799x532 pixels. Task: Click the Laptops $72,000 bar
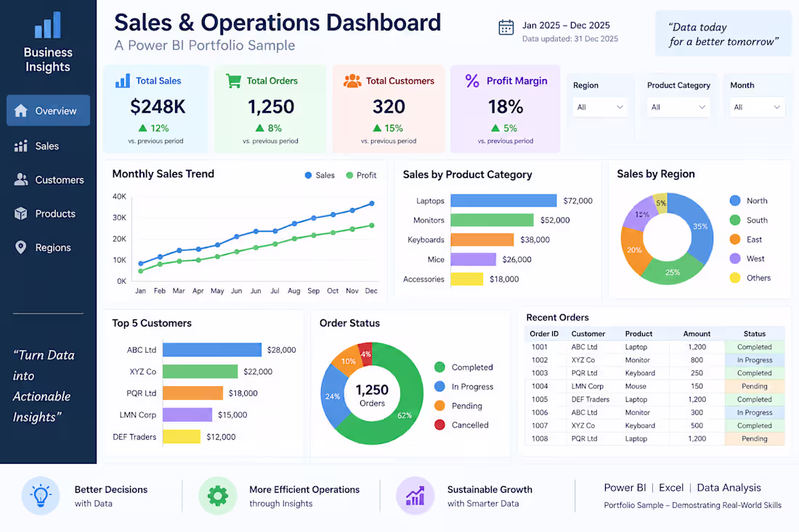point(503,200)
